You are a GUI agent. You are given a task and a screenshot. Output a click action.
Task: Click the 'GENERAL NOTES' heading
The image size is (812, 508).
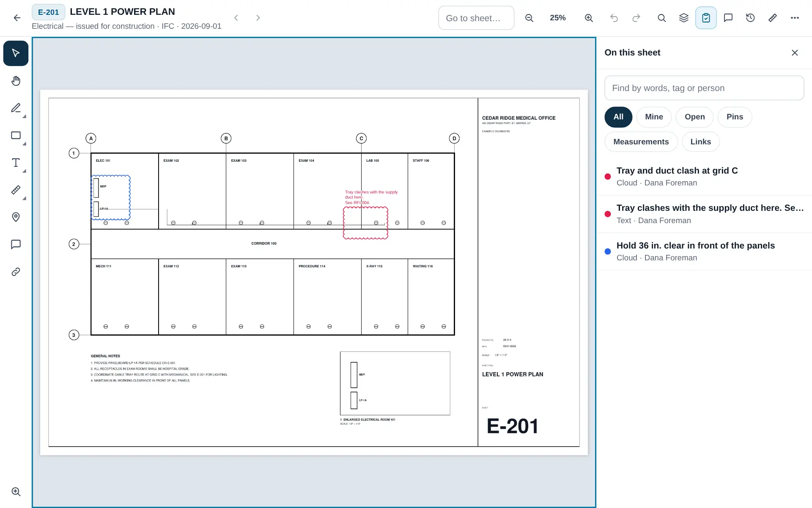(x=105, y=356)
